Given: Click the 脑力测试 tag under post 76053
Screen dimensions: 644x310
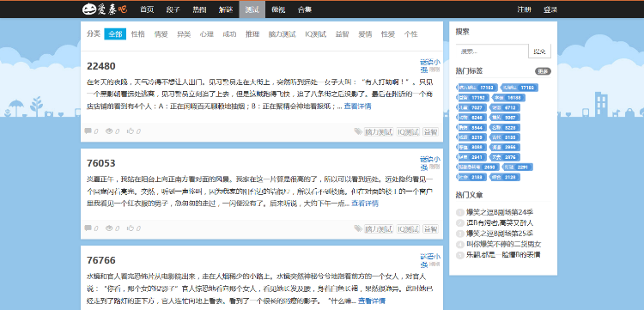Looking at the screenshot, I should 379,228.
